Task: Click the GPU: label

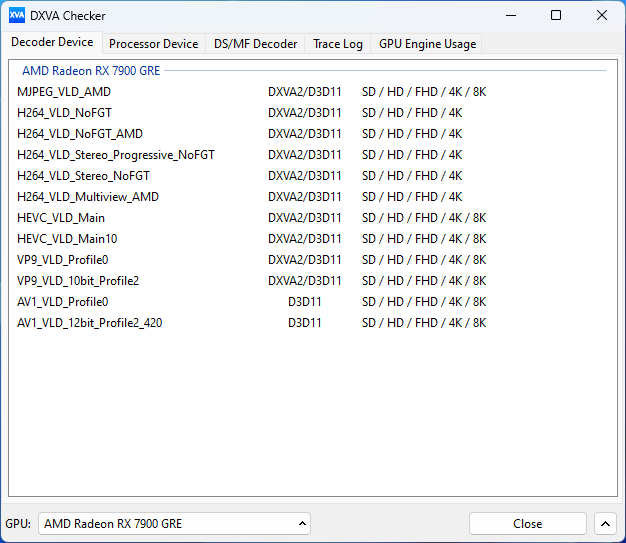Action: pos(18,523)
